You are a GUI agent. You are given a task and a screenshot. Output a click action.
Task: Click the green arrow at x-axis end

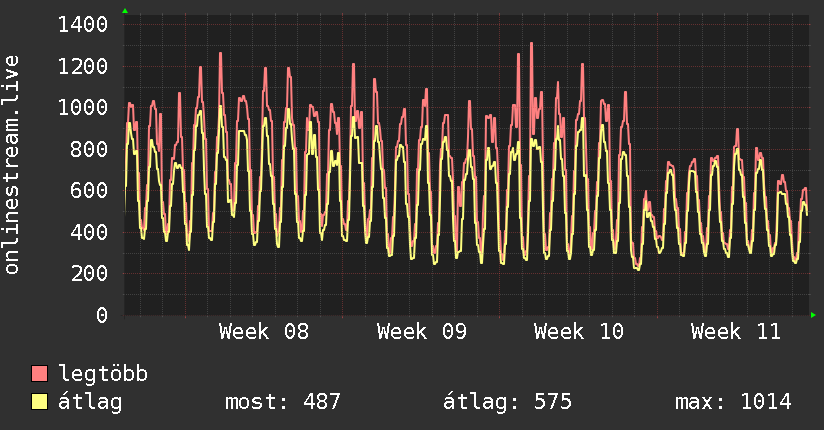click(813, 315)
